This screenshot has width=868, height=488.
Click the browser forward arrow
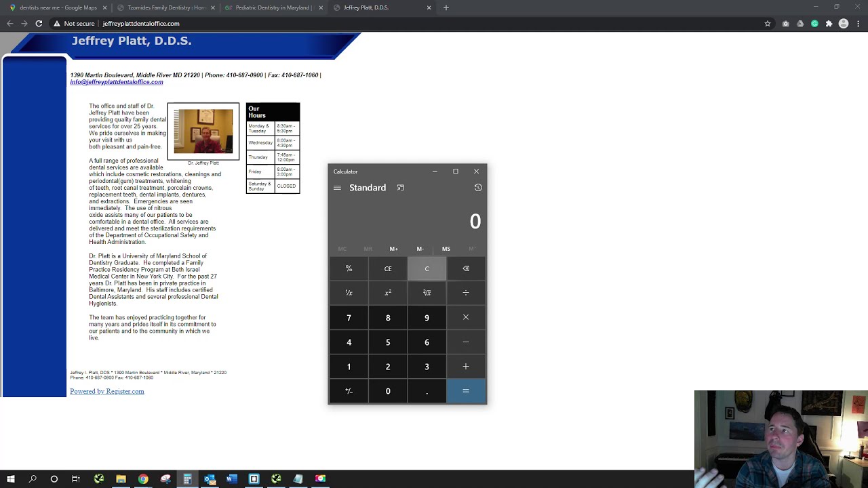click(24, 23)
